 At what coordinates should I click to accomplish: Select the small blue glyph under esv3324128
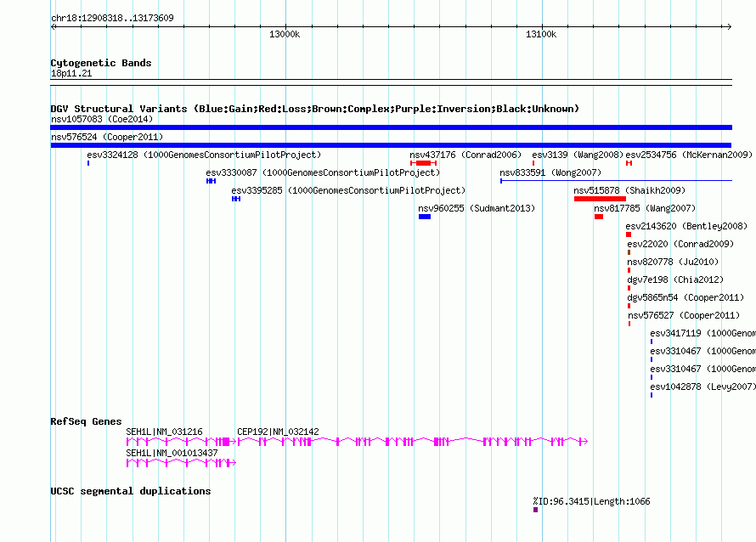(x=88, y=163)
